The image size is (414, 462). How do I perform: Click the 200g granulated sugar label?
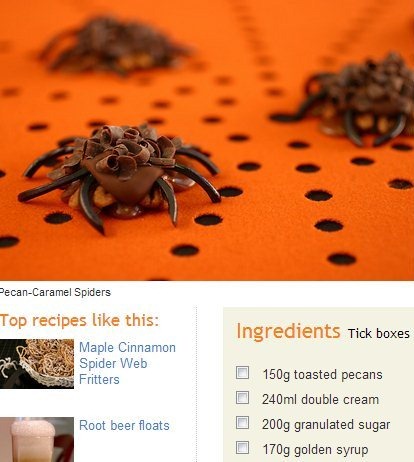326,425
